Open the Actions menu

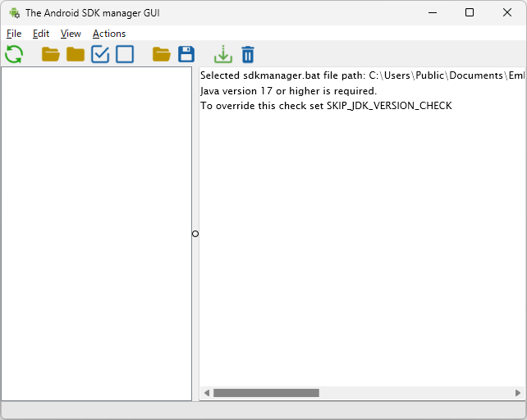click(109, 34)
